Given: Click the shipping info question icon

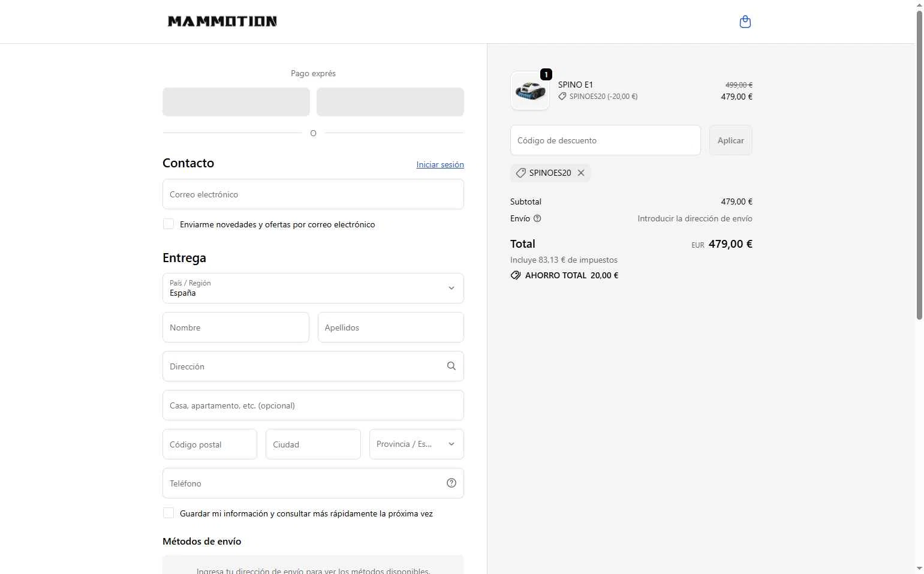Looking at the screenshot, I should pyautogui.click(x=537, y=218).
